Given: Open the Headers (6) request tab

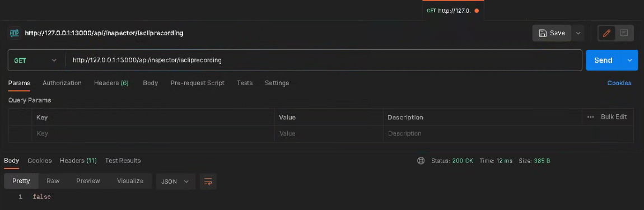Looking at the screenshot, I should [111, 83].
